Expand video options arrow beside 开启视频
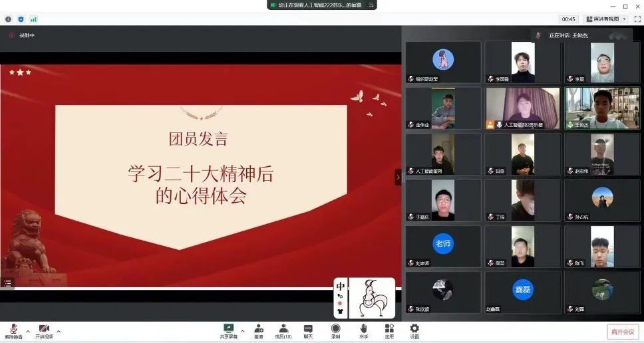This screenshot has width=644, height=343. 59,330
